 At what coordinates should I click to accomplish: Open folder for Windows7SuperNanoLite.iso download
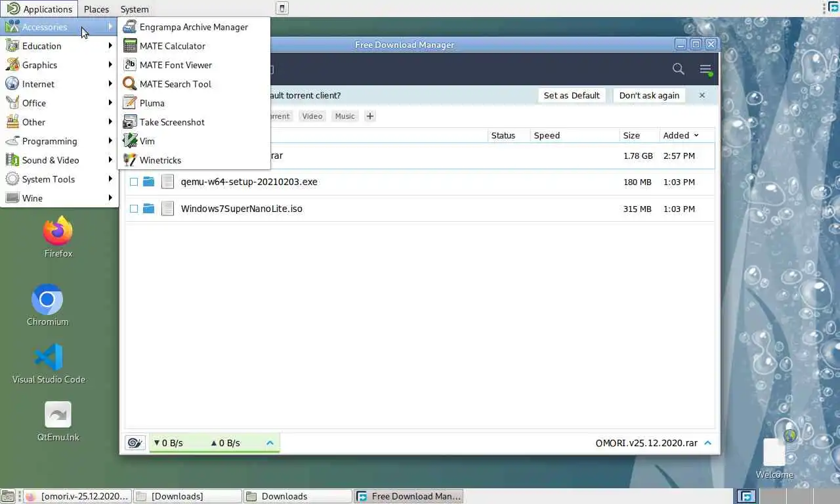148,209
